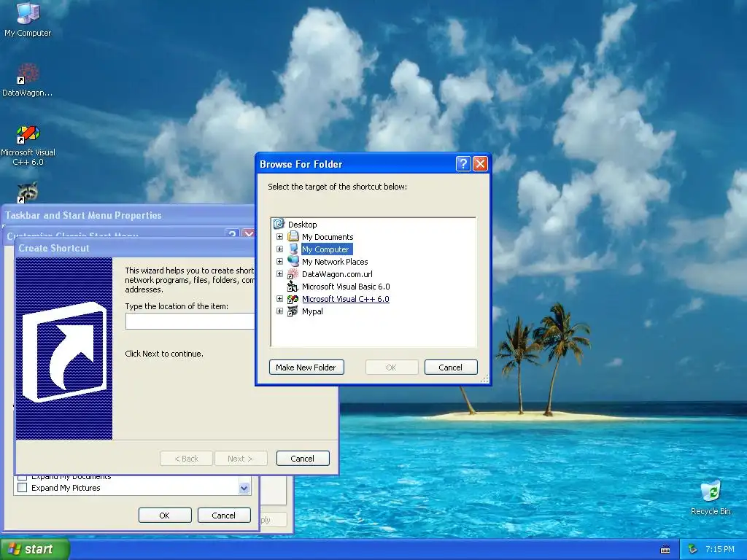Expand My Documents tree node
747x560 pixels.
279,237
